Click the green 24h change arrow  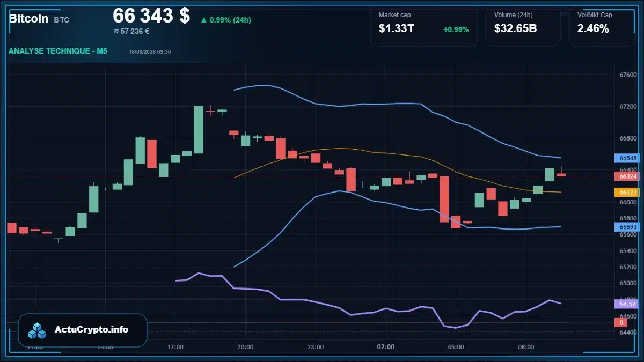coord(203,20)
